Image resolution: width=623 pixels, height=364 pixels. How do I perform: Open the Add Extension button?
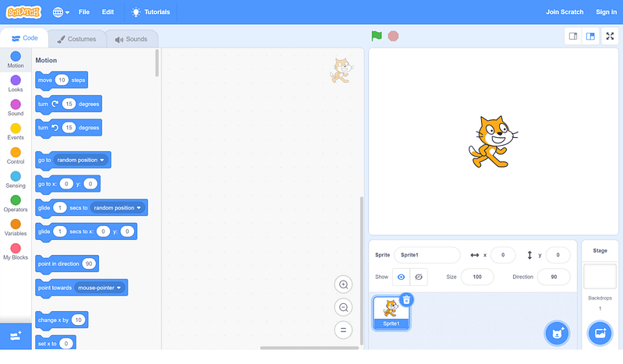pyautogui.click(x=16, y=336)
